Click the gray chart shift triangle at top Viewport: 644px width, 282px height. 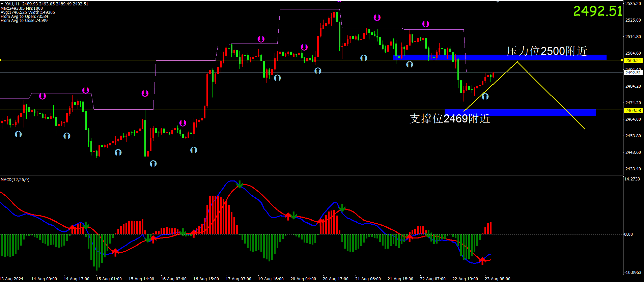tap(498, 1)
